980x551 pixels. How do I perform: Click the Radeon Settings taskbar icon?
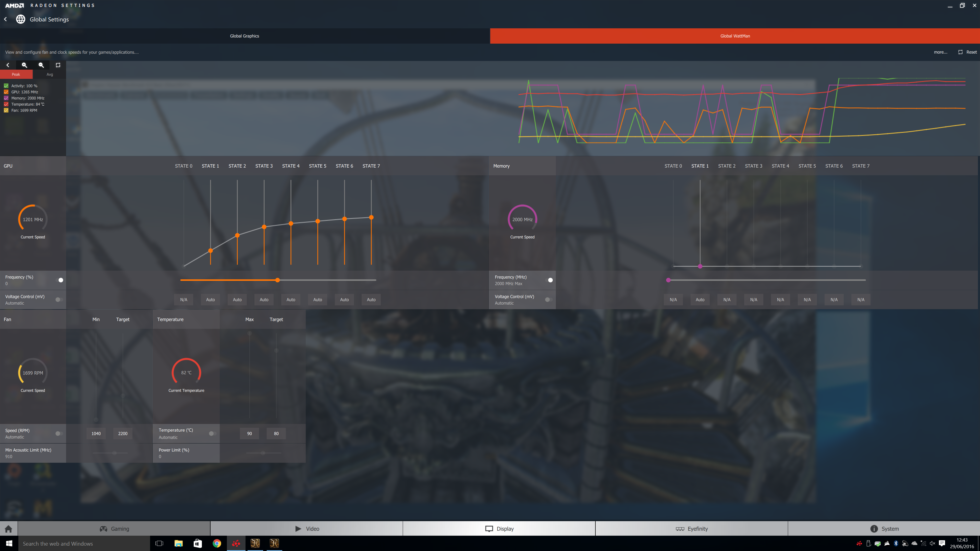[x=236, y=543]
